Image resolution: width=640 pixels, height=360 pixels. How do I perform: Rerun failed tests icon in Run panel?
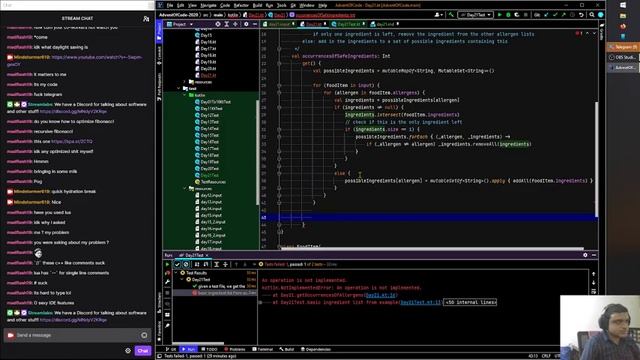click(x=167, y=273)
